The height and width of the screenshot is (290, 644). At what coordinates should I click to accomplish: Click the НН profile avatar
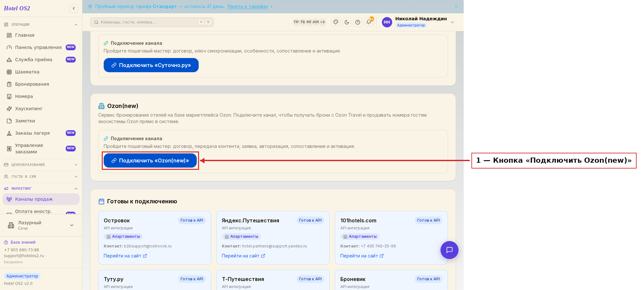tap(387, 22)
